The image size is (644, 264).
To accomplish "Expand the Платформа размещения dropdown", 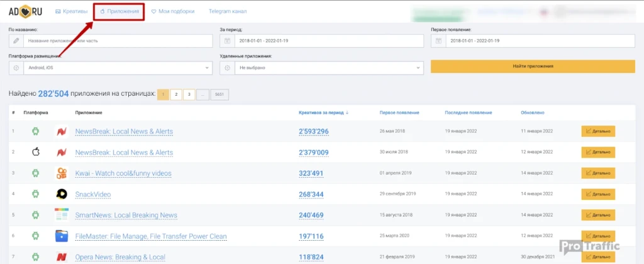I will click(118, 68).
